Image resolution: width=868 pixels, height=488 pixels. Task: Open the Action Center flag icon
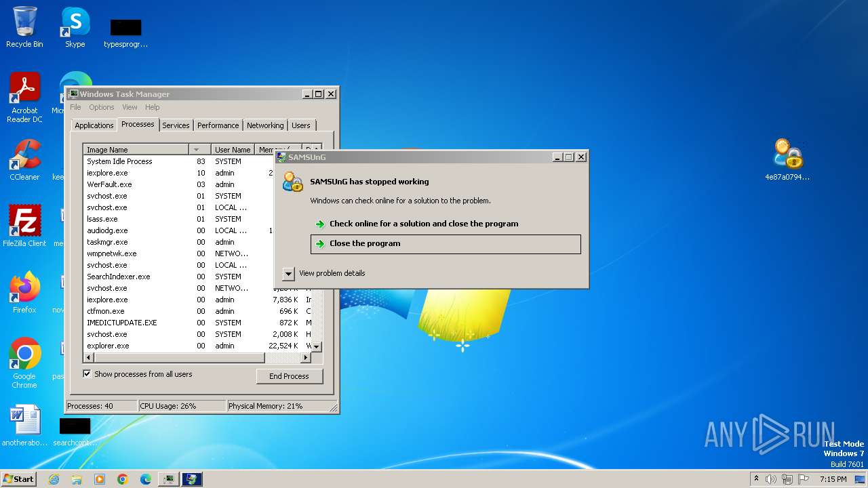[x=804, y=479]
